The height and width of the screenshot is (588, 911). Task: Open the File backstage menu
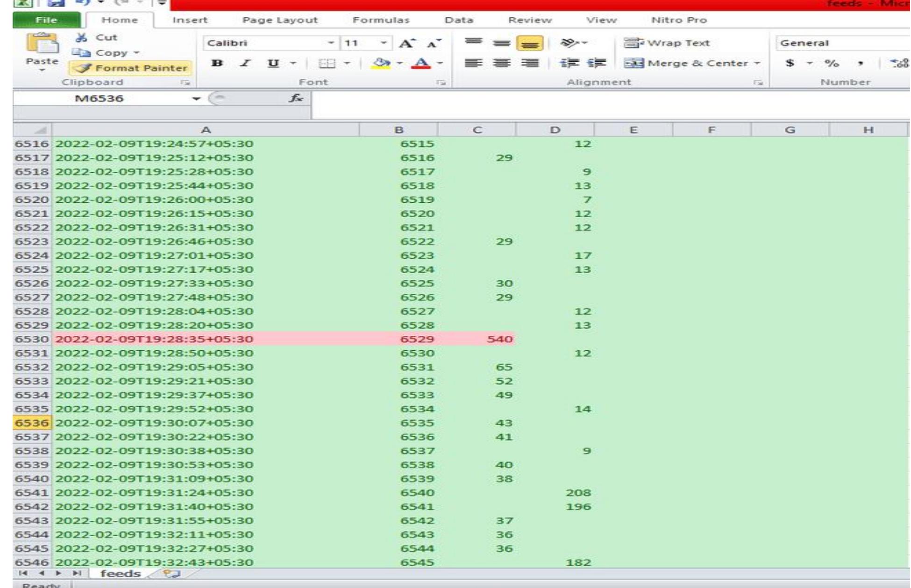click(47, 20)
